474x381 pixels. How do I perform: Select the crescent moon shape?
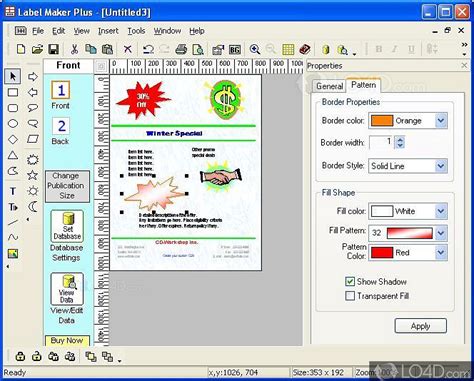[x=33, y=207]
